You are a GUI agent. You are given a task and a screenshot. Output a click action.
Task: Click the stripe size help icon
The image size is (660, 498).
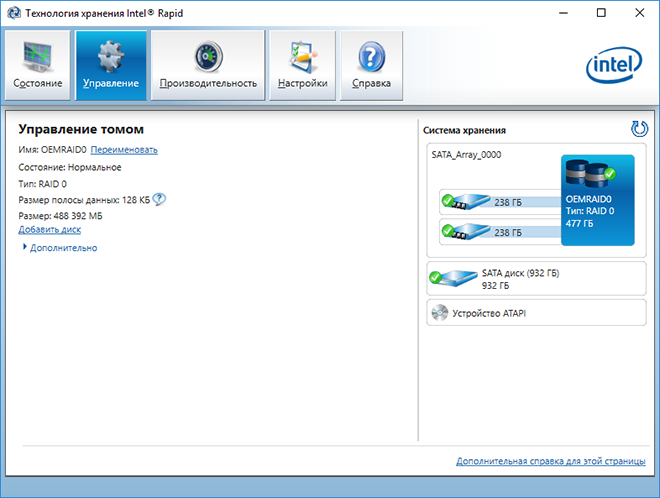tap(159, 199)
